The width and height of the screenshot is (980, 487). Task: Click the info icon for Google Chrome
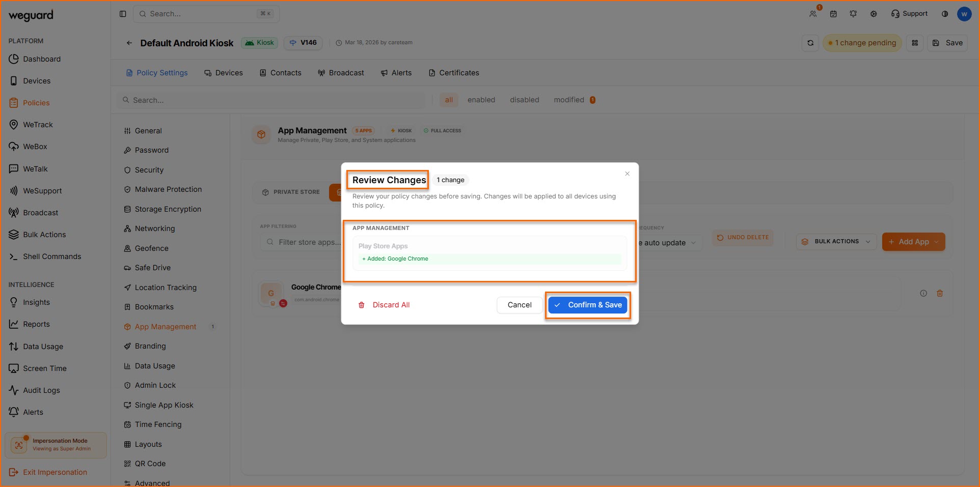pyautogui.click(x=923, y=293)
